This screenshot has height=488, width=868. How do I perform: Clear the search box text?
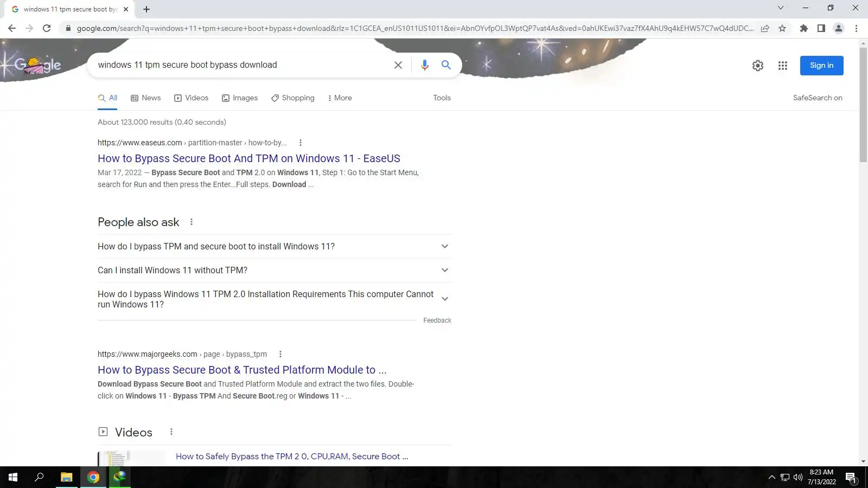(x=398, y=65)
